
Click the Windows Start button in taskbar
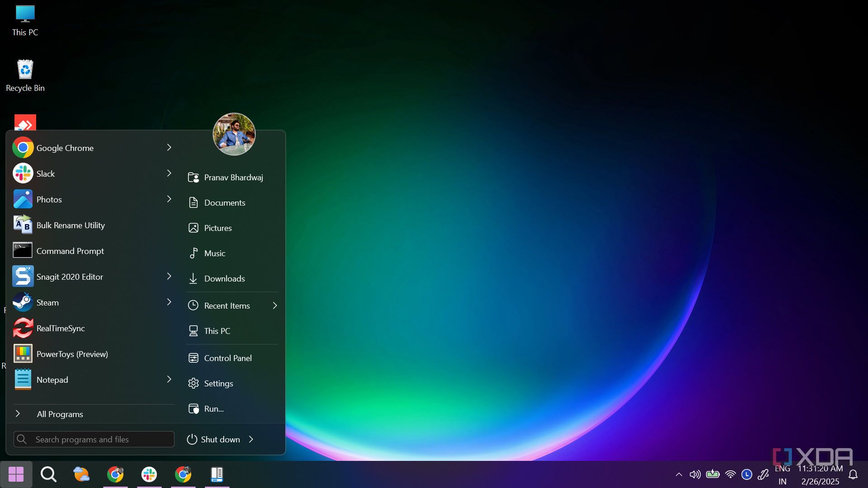(x=16, y=474)
